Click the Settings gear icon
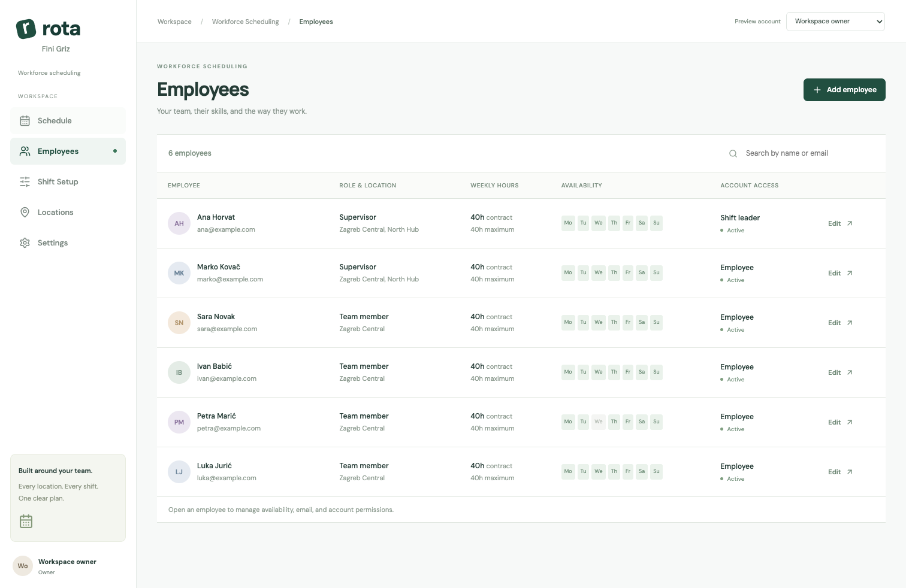906x588 pixels. (x=25, y=243)
